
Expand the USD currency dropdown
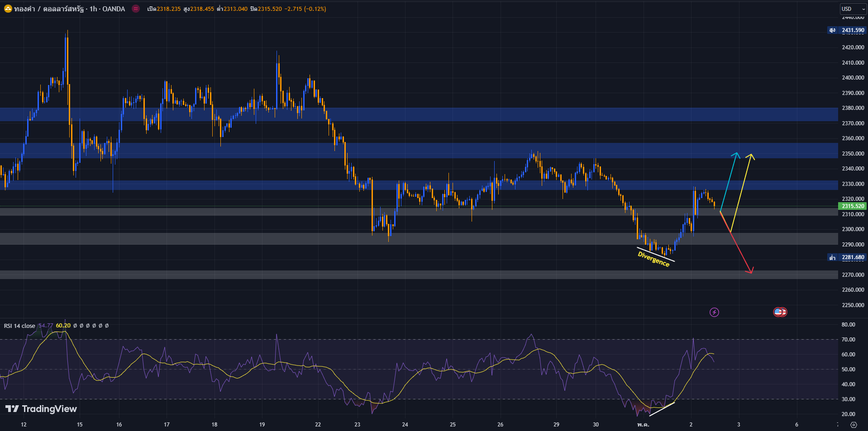tap(853, 9)
